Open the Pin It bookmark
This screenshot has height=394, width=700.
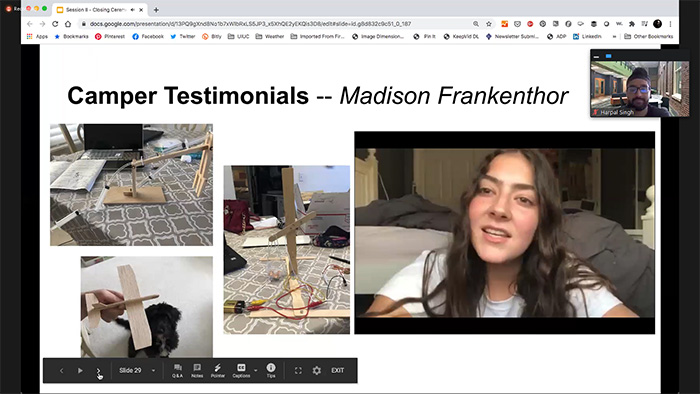coord(424,37)
